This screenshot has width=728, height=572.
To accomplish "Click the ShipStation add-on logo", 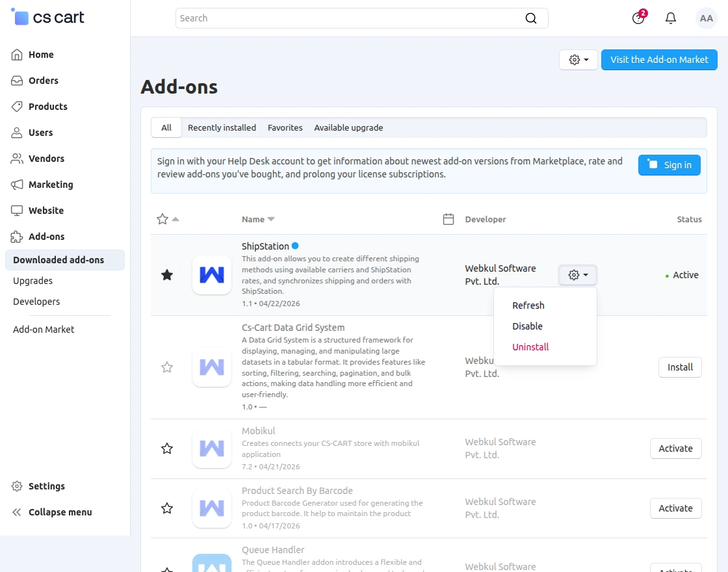I will point(212,275).
